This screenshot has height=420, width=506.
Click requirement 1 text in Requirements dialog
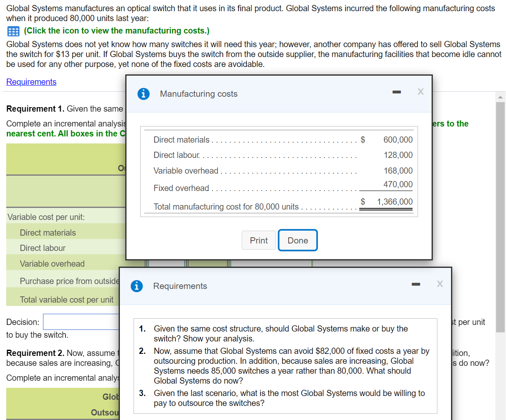(281, 334)
